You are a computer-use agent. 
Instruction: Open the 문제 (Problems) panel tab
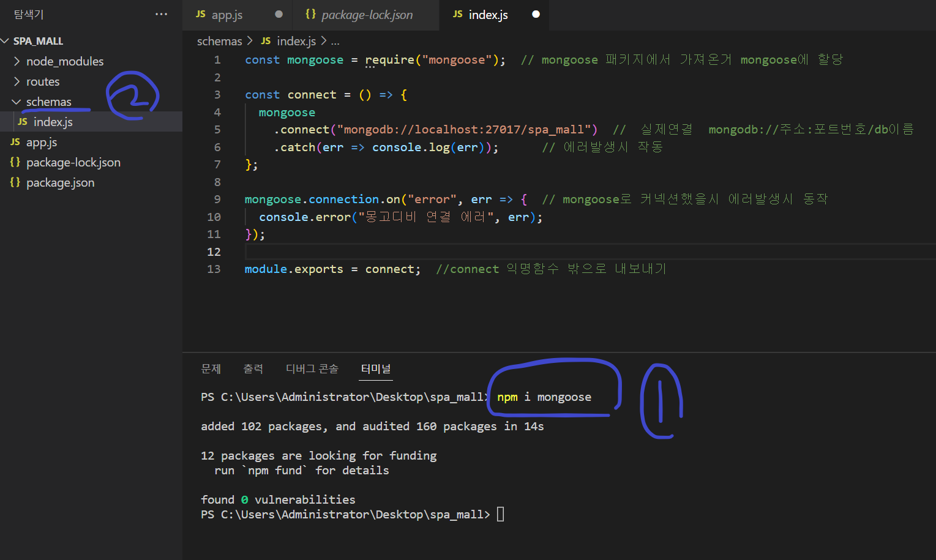211,368
